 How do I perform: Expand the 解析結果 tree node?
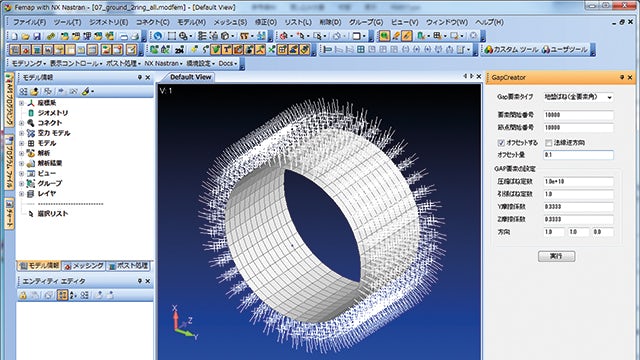click(22, 163)
